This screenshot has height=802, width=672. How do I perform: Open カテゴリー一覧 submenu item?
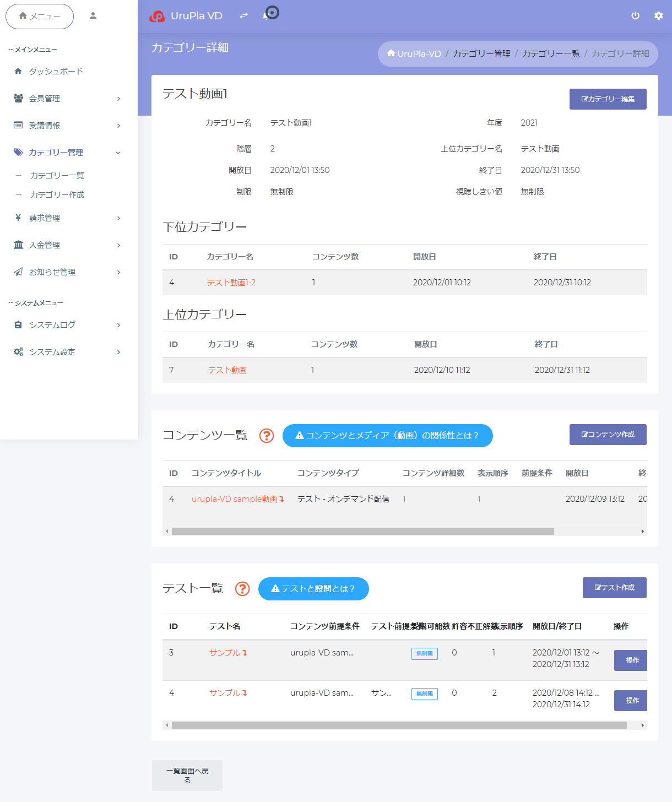57,175
